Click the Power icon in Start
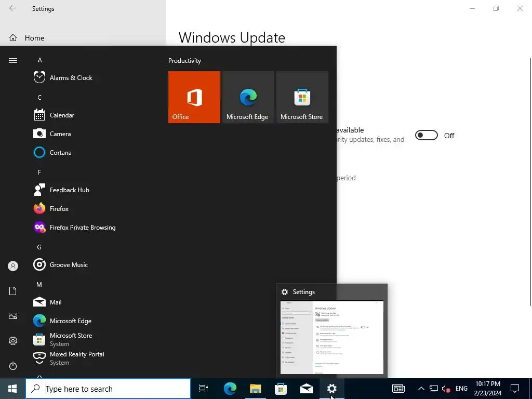 coord(13,366)
